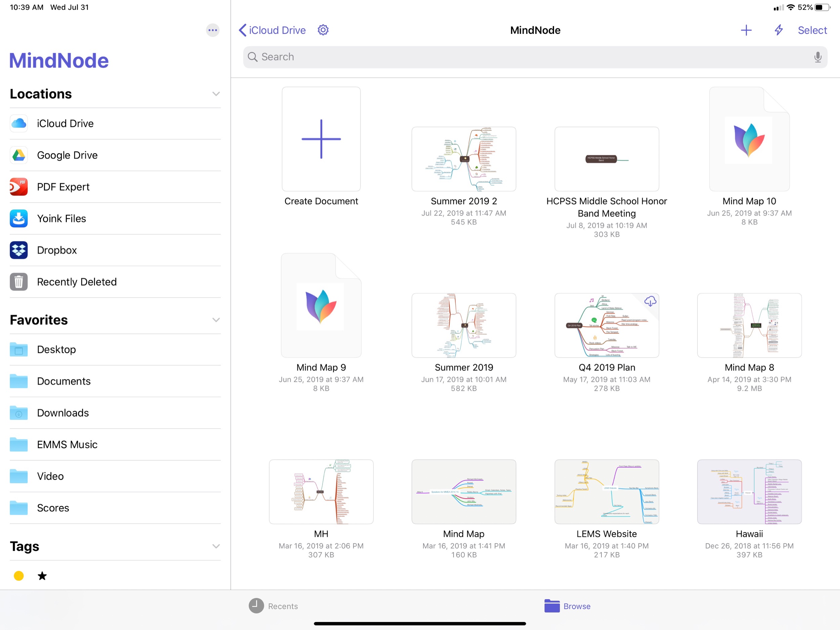Open Yoink Files location
Screen dimensions: 840x630
115,219
